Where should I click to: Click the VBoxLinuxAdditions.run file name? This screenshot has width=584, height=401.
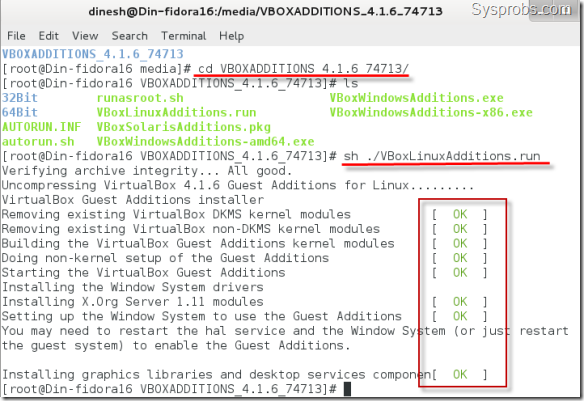click(x=177, y=112)
